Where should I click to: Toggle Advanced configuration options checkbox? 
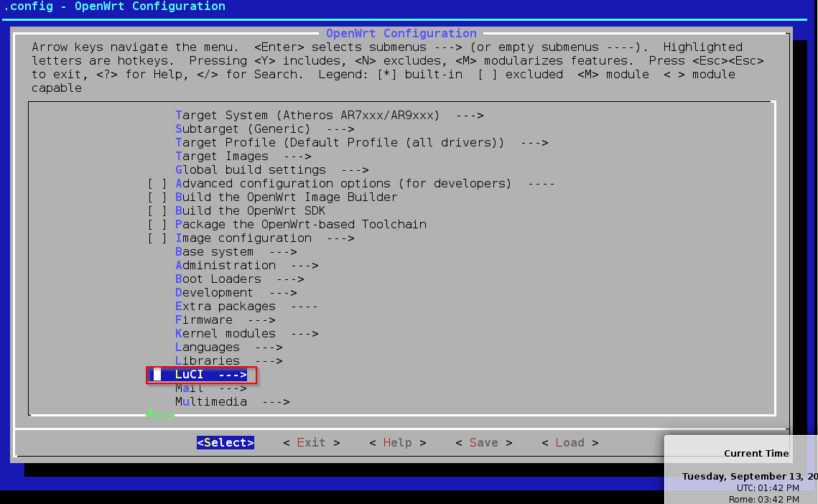point(157,184)
